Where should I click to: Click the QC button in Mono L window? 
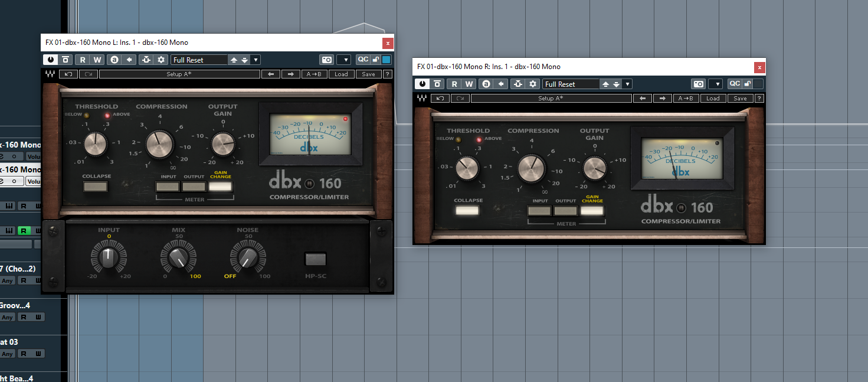[x=363, y=59]
